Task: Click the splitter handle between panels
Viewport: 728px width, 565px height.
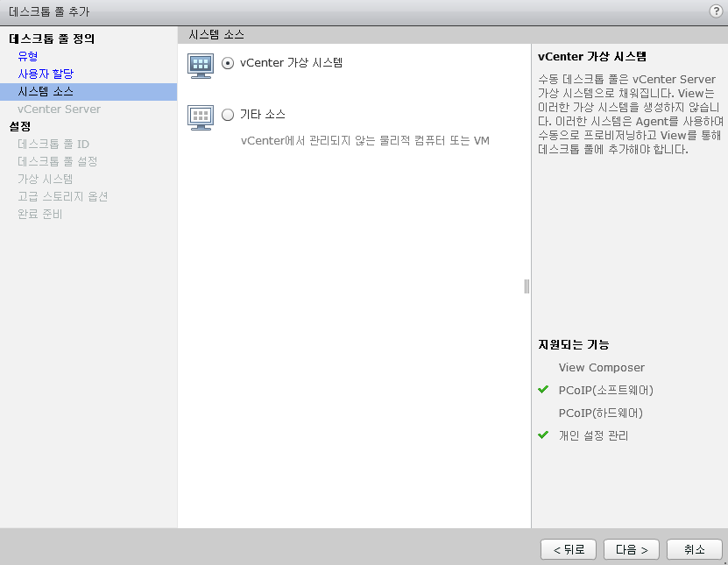Action: pyautogui.click(x=527, y=286)
